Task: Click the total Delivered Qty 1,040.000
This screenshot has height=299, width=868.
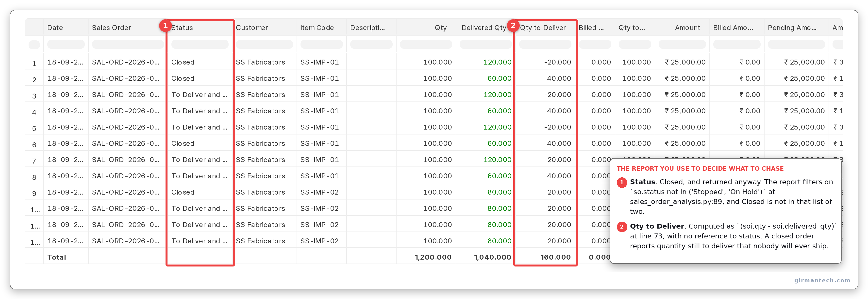Action: tap(492, 257)
